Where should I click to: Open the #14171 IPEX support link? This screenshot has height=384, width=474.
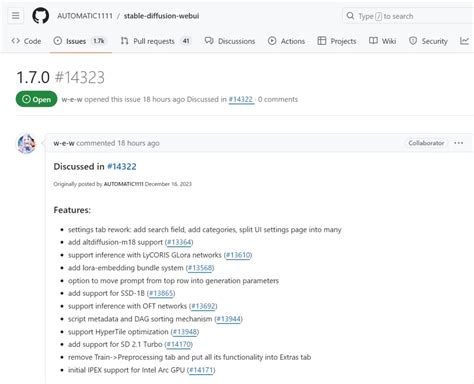point(201,370)
